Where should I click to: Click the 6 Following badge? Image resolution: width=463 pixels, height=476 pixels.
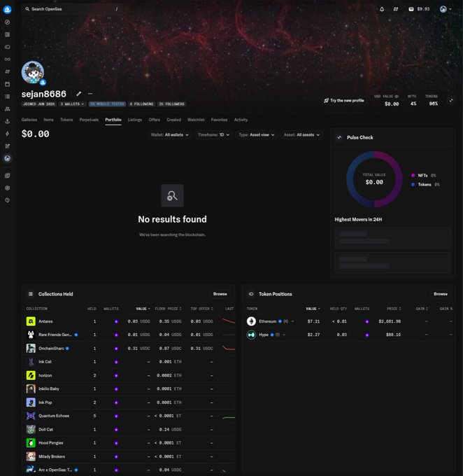tap(142, 104)
